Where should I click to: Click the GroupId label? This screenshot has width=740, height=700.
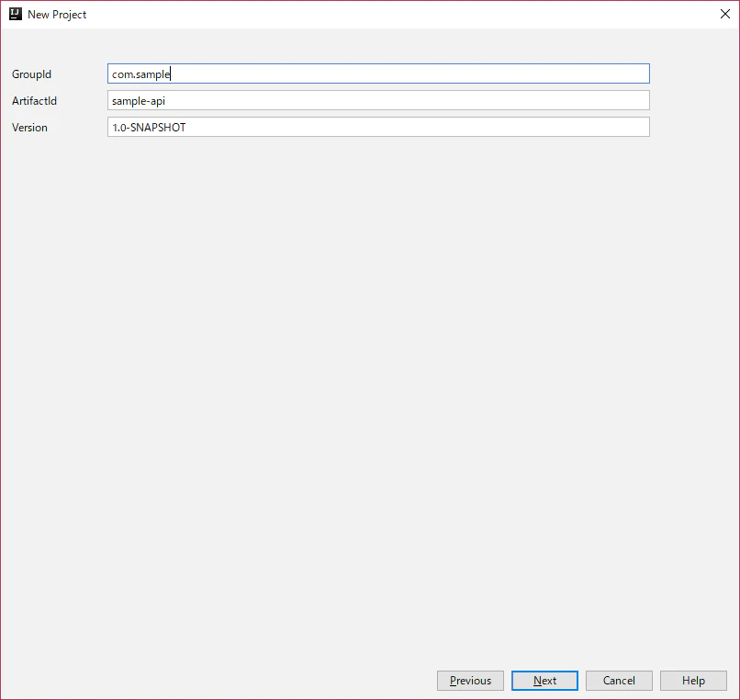click(x=31, y=74)
